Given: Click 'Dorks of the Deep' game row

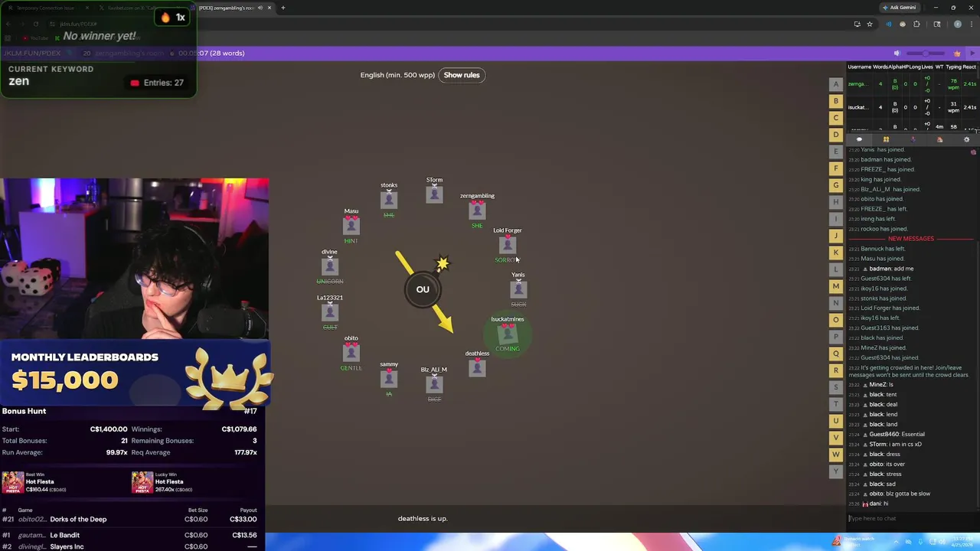Looking at the screenshot, I should pyautogui.click(x=132, y=519).
